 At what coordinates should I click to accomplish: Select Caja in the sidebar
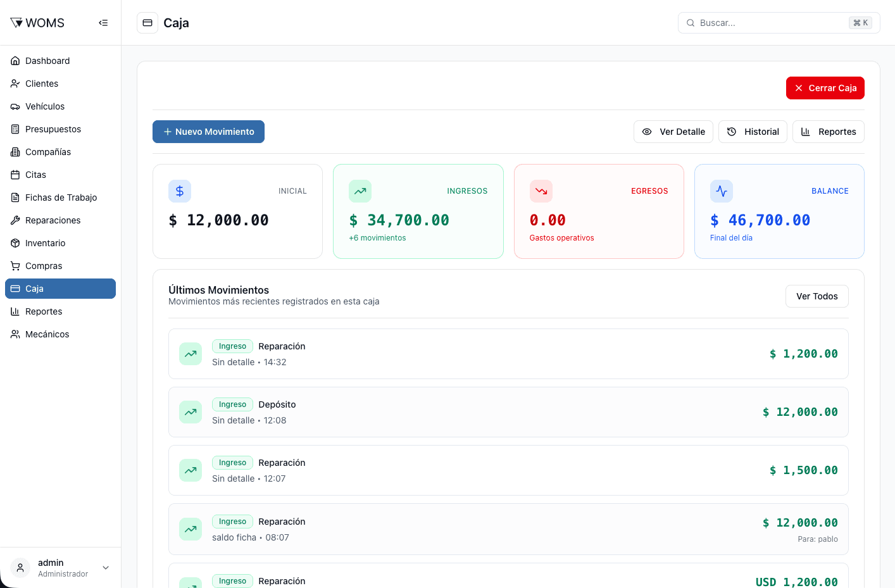click(x=60, y=289)
